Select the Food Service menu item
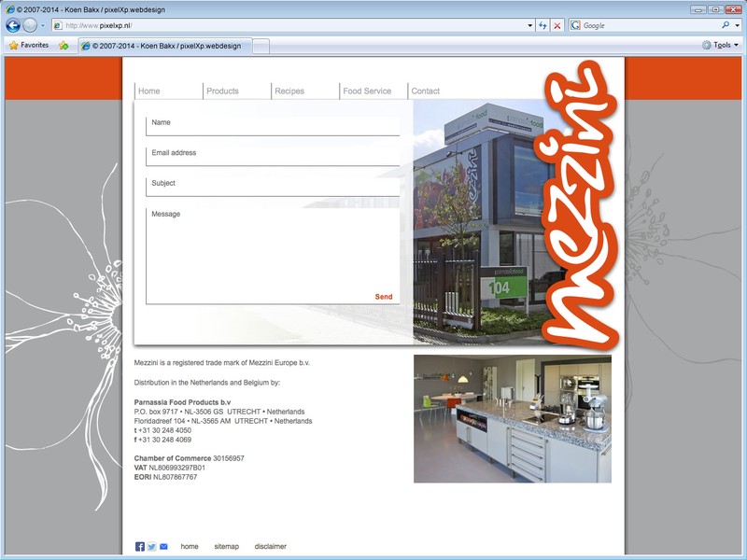 point(367,91)
